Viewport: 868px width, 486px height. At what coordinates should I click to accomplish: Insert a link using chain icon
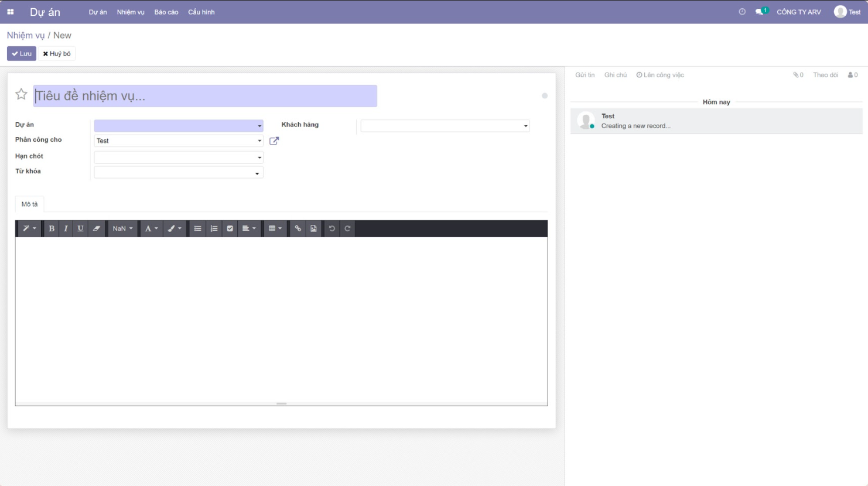click(298, 228)
